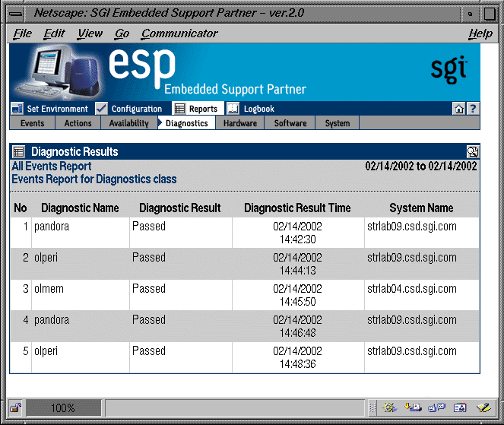Go to ESP home via house icon

click(x=458, y=109)
